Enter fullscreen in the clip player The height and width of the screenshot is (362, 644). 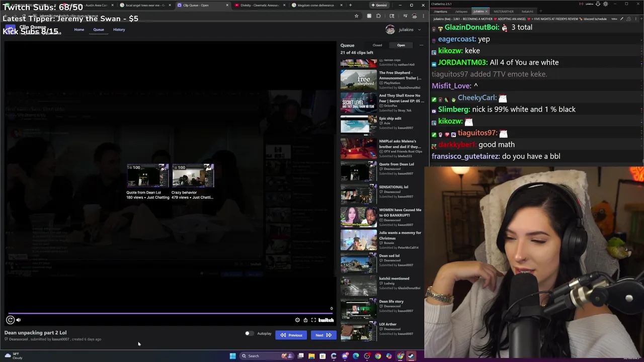(x=313, y=320)
